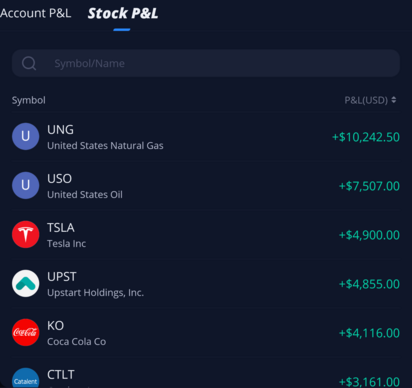Sort by P&L(USD) column arrows
The image size is (412, 388).
pyautogui.click(x=394, y=100)
